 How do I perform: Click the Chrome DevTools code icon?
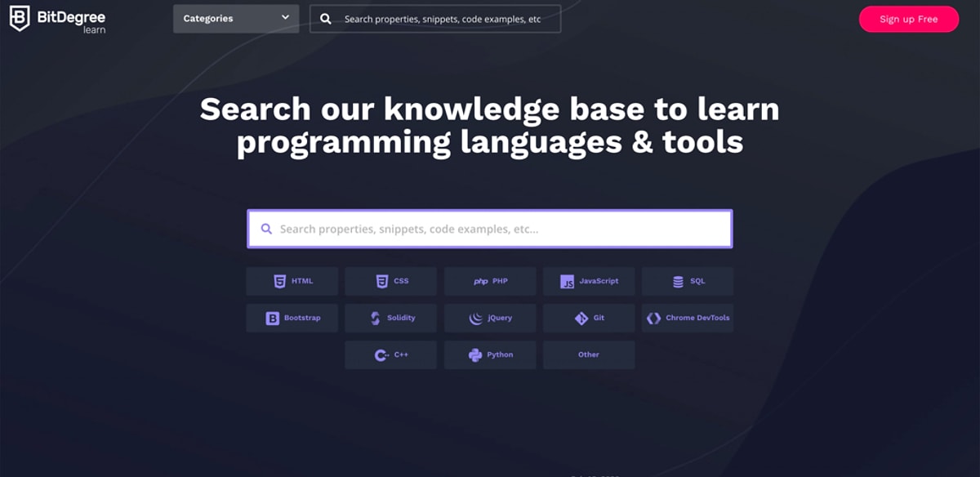tap(653, 319)
